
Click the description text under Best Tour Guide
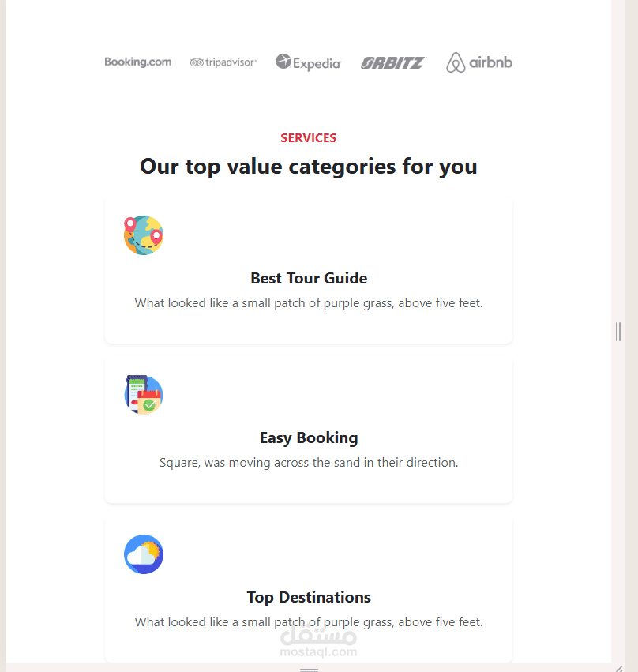point(309,303)
